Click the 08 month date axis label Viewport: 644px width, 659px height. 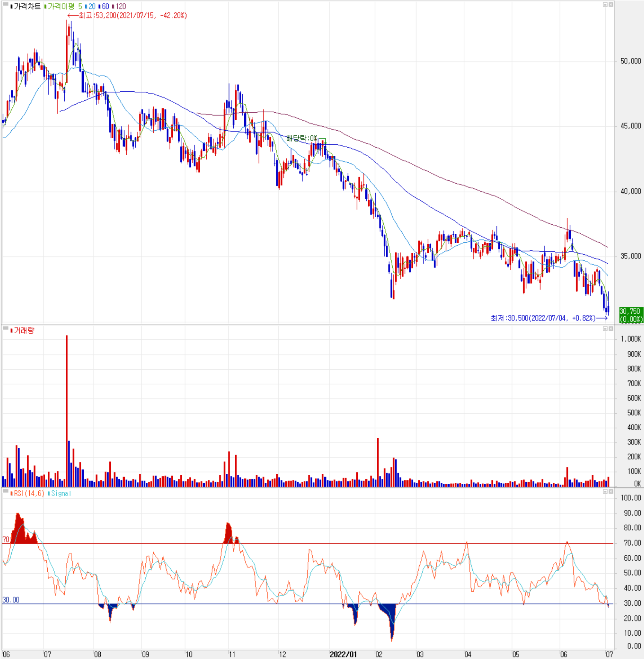98,654
